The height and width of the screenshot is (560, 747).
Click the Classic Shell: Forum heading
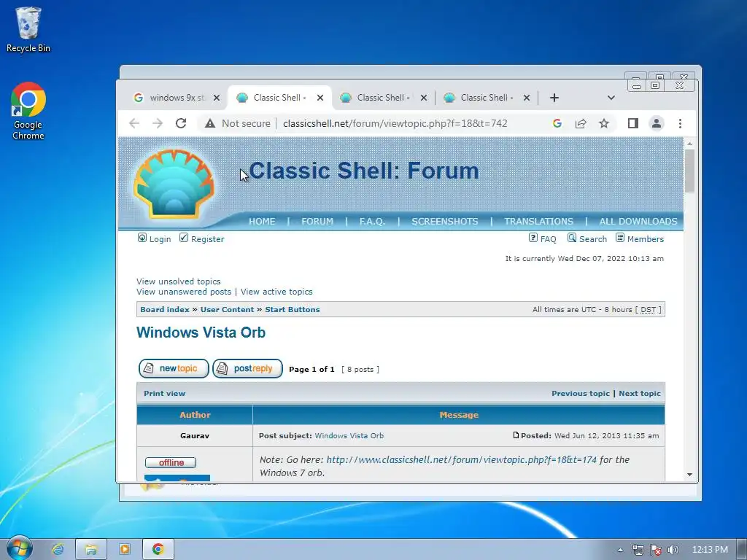[x=364, y=171]
